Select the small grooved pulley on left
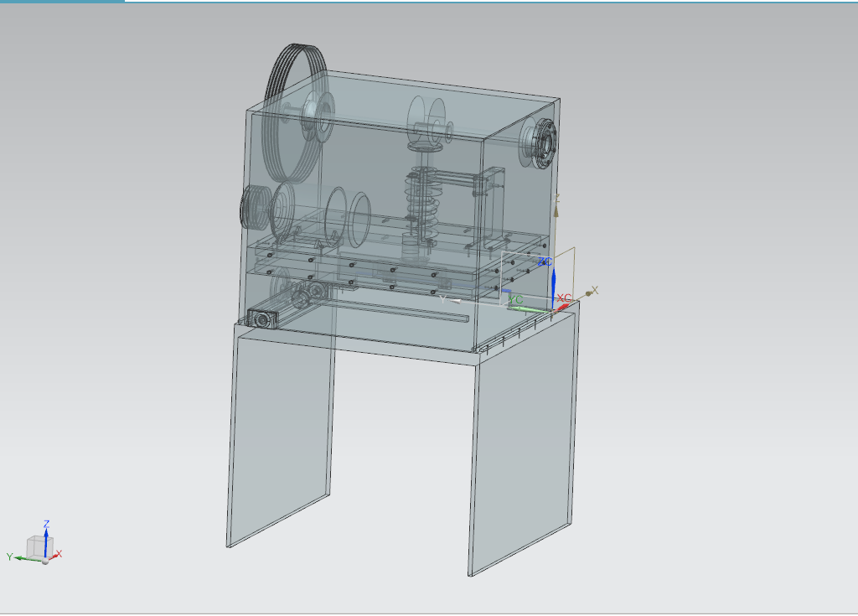This screenshot has width=858, height=616. [255, 207]
